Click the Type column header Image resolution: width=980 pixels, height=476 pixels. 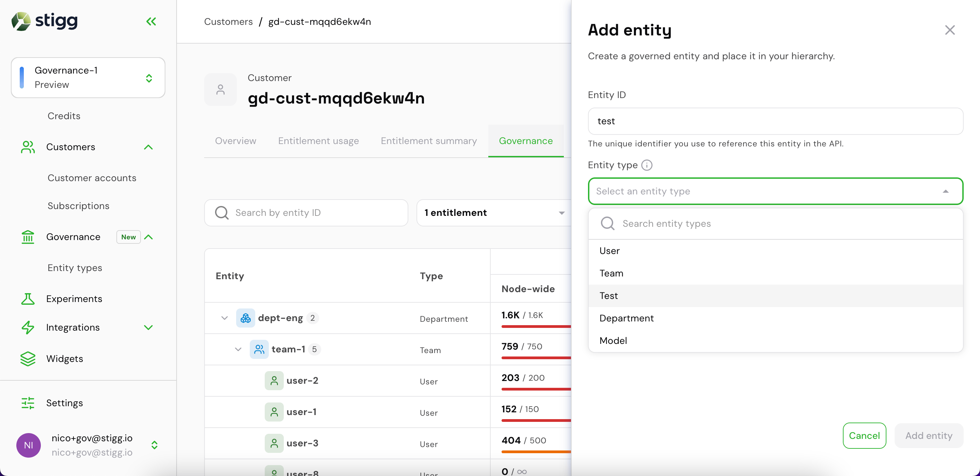point(431,276)
